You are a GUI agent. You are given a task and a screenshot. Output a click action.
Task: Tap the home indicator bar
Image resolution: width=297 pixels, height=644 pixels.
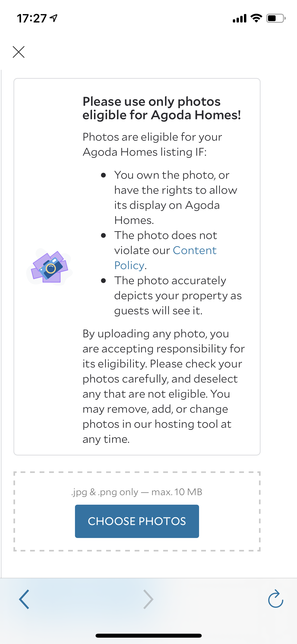(x=148, y=636)
